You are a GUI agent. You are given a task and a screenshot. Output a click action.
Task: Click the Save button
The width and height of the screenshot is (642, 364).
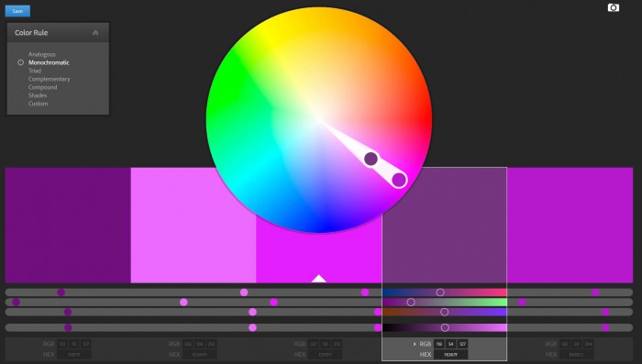(x=17, y=11)
